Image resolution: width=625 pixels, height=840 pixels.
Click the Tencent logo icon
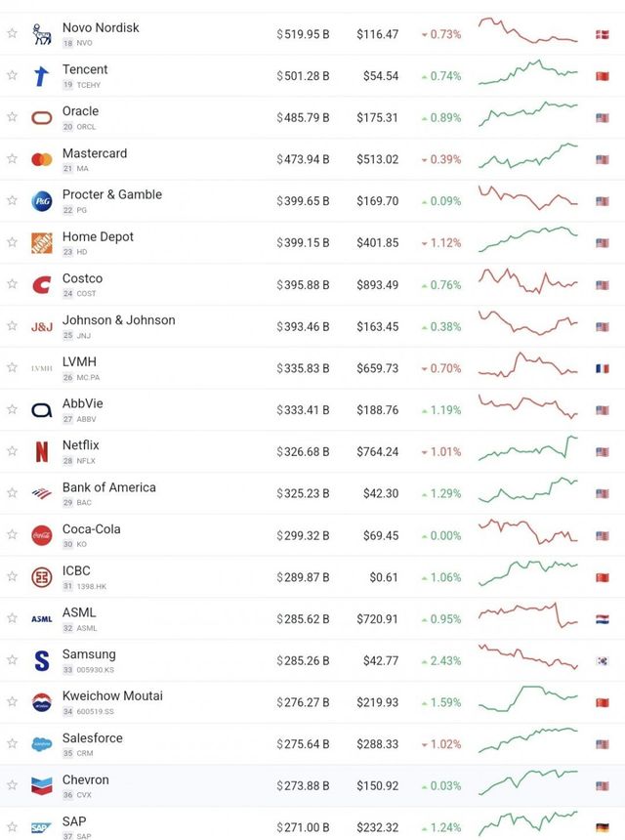pyautogui.click(x=41, y=75)
